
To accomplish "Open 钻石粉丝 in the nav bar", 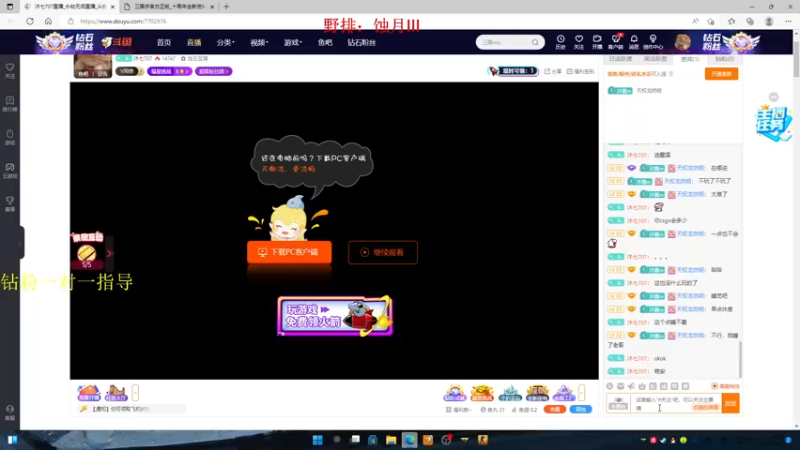I will [362, 42].
